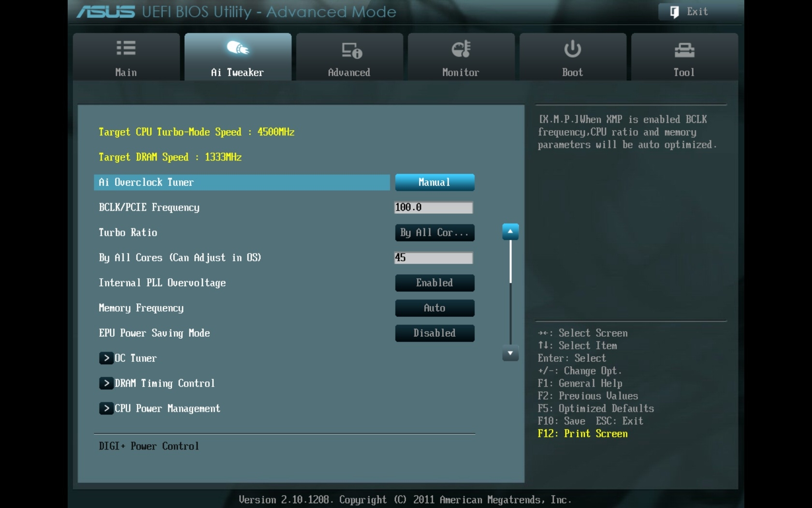The height and width of the screenshot is (508, 812).
Task: Select the Memory Frequency label
Action: (141, 308)
